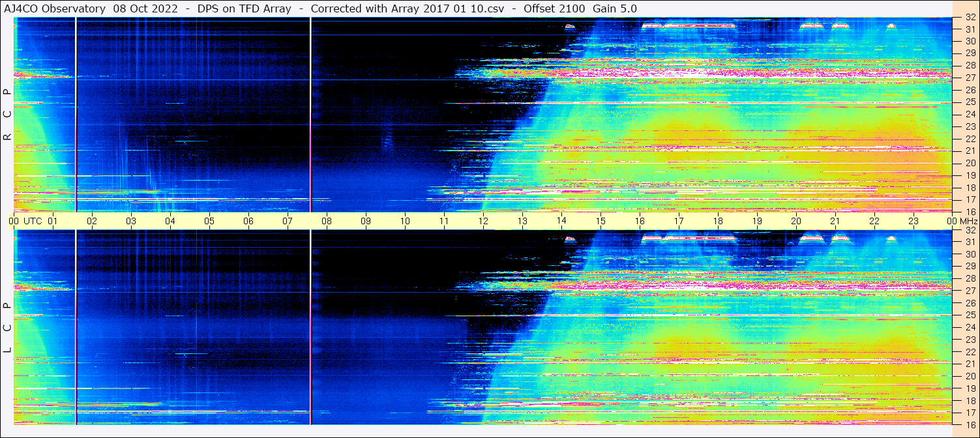Click the white vertical marker near 07:35 in RCP

[x=310, y=115]
